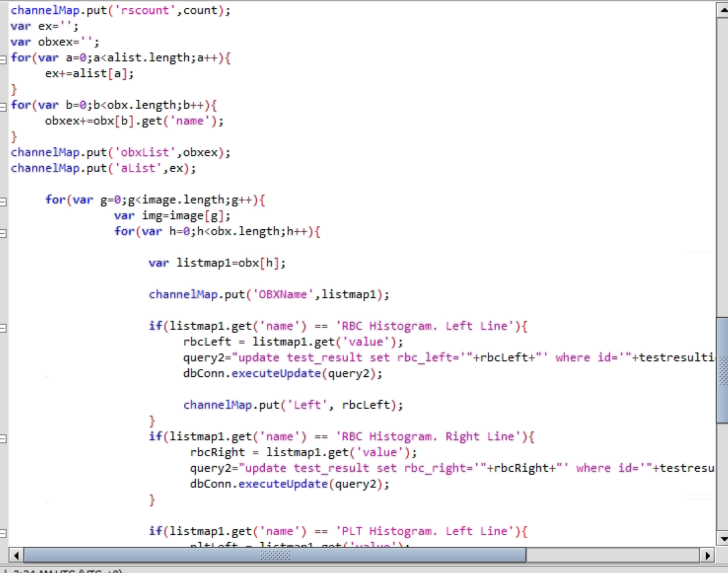Collapse the 'for(var h=0' obx loop fold
The height and width of the screenshot is (573, 728).
click(3, 233)
